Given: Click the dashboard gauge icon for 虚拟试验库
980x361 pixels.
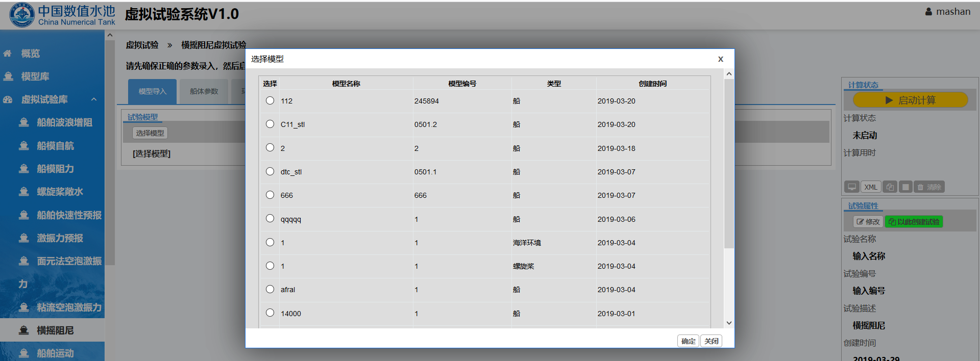Looking at the screenshot, I should 8,99.
